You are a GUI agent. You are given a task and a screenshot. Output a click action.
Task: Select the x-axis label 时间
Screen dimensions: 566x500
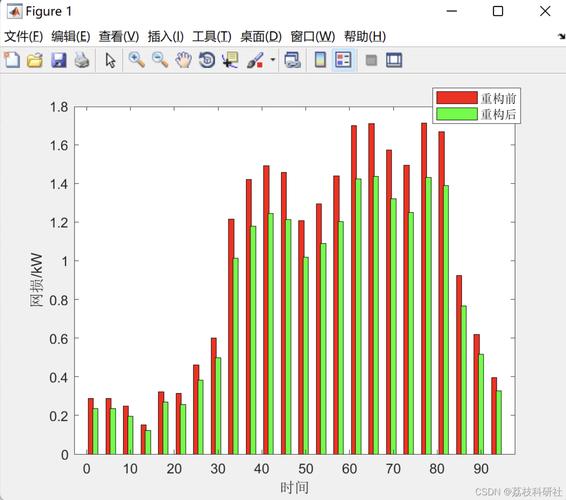coord(295,488)
